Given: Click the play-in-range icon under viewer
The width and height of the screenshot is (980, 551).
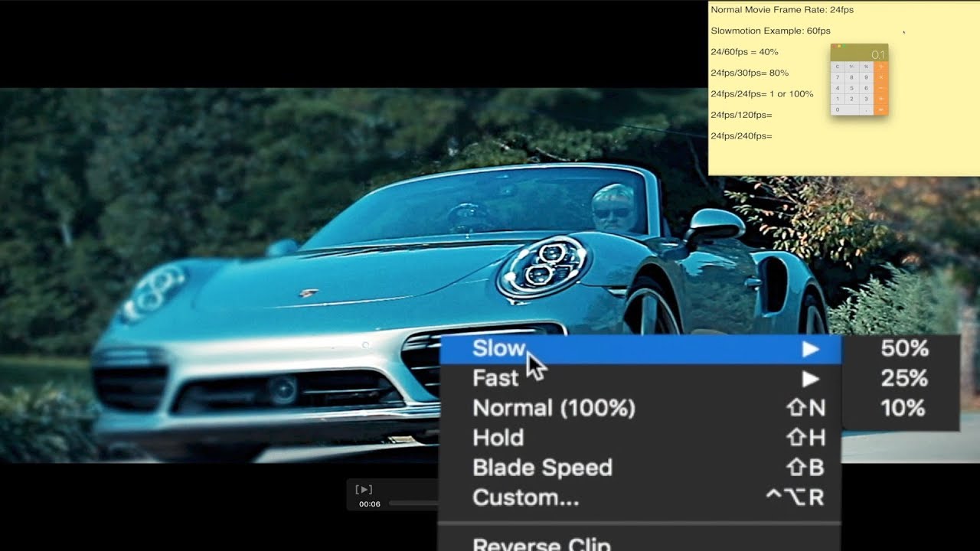Looking at the screenshot, I should 364,490.
